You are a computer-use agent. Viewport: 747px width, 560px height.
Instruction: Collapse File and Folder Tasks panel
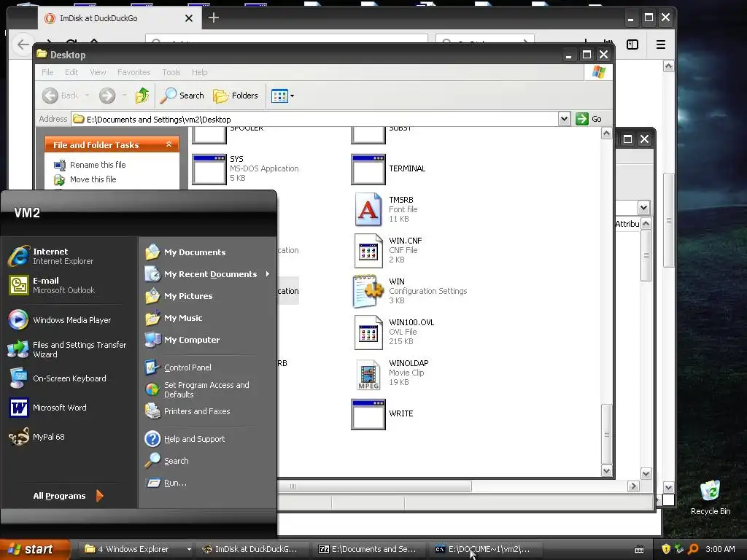coord(169,144)
